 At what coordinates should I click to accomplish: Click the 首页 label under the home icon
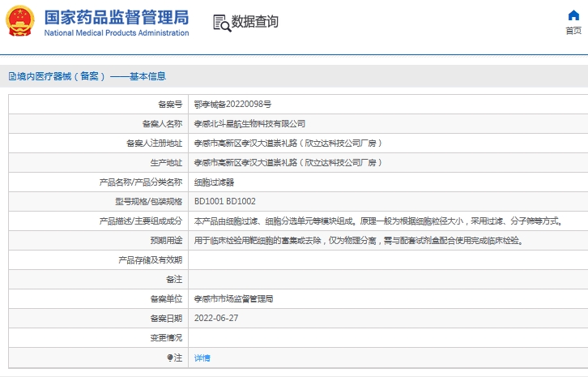click(573, 31)
